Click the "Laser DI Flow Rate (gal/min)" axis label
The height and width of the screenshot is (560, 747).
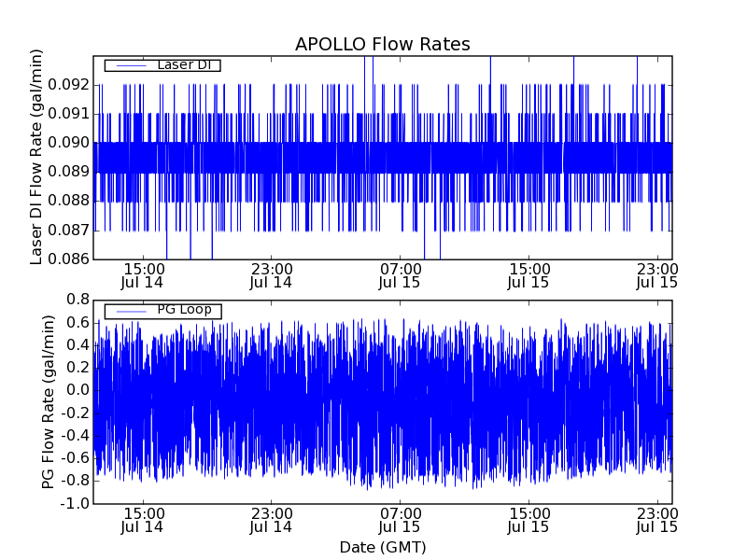point(37,157)
